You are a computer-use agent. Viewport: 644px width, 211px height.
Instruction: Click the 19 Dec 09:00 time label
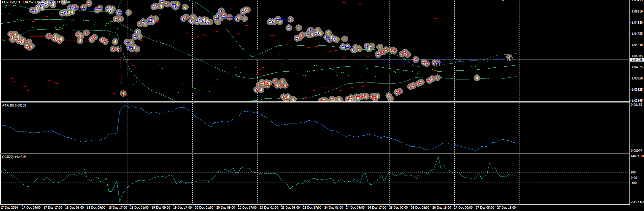161,208
